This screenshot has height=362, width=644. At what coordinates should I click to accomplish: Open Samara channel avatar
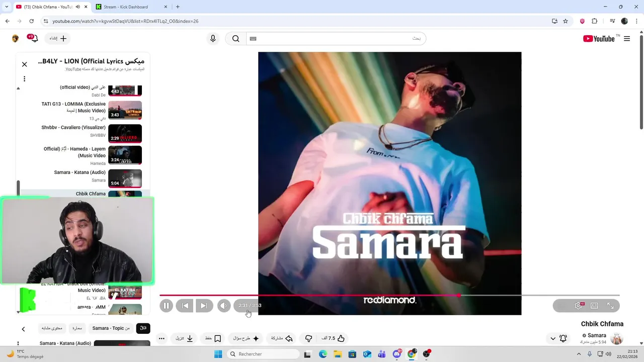[x=617, y=338]
